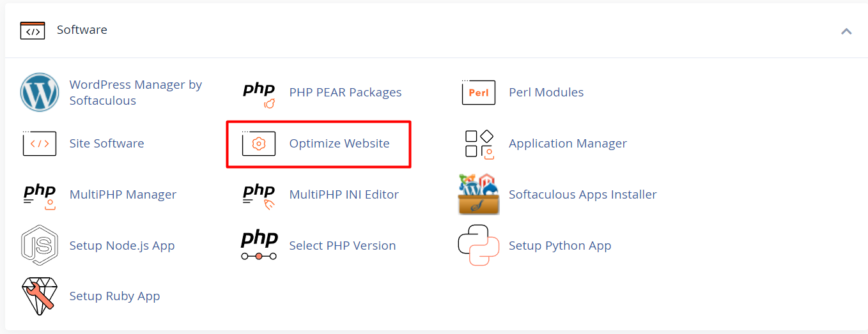This screenshot has height=334, width=868.
Task: Open the Site Software code icon
Action: 39,143
